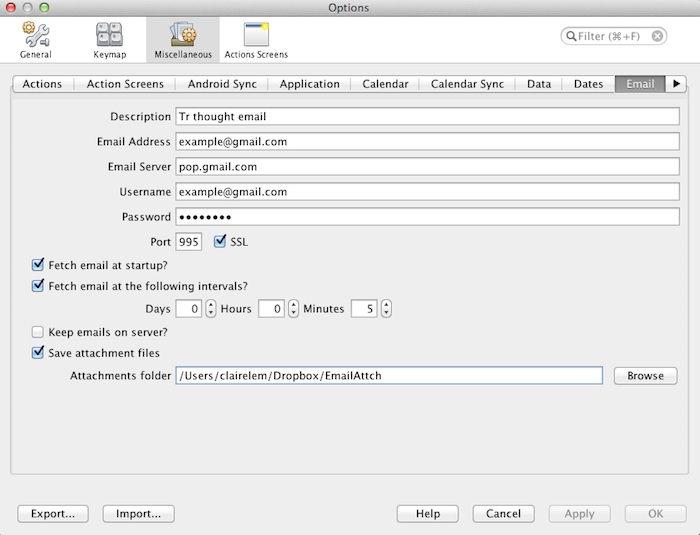Image resolution: width=700 pixels, height=535 pixels.
Task: Switch to the Calendar Sync tab
Action: [x=467, y=84]
